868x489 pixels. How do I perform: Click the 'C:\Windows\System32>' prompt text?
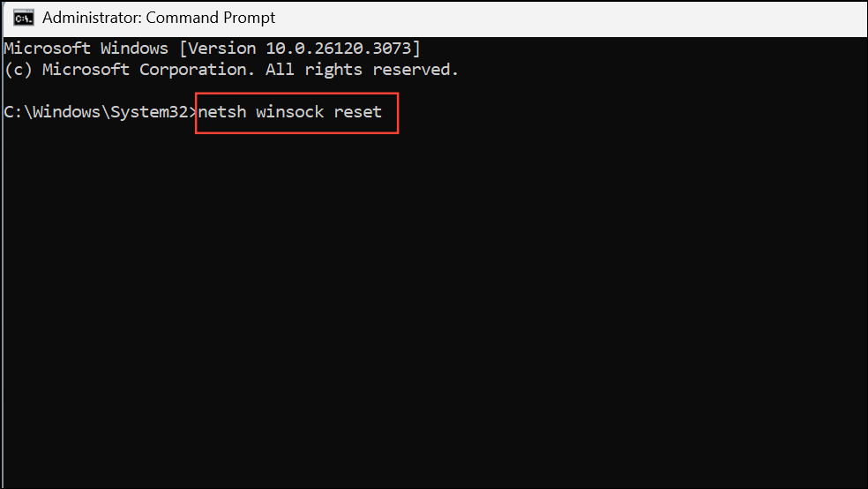(101, 112)
